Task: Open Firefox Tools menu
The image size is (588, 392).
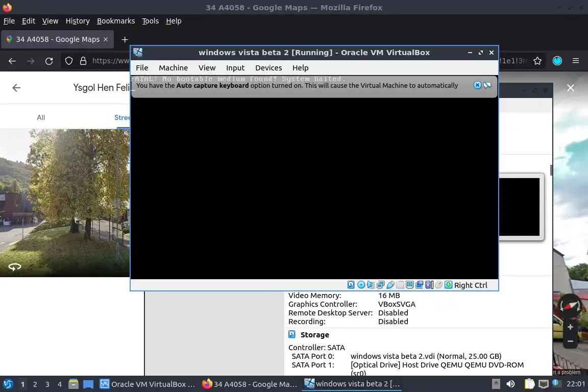Action: pos(151,21)
